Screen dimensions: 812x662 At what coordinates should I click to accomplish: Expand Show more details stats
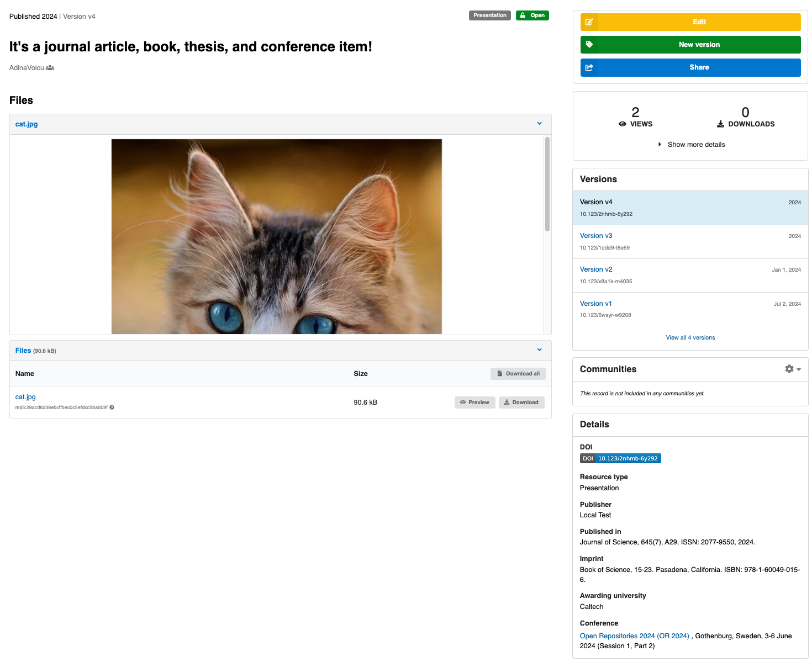coord(691,145)
